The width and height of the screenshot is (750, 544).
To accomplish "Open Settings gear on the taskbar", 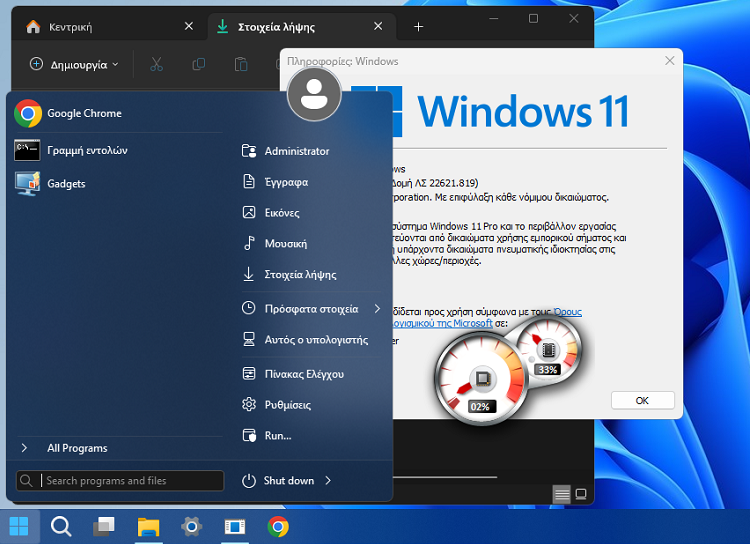I will tap(192, 527).
